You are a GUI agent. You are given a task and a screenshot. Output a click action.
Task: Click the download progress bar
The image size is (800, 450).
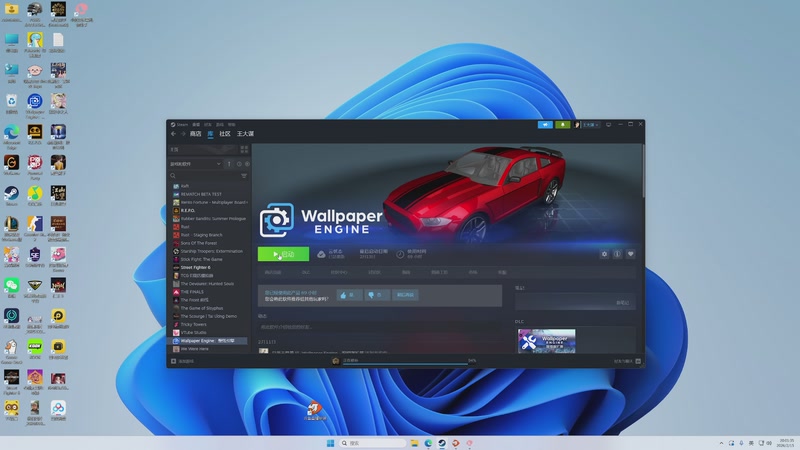[406, 364]
